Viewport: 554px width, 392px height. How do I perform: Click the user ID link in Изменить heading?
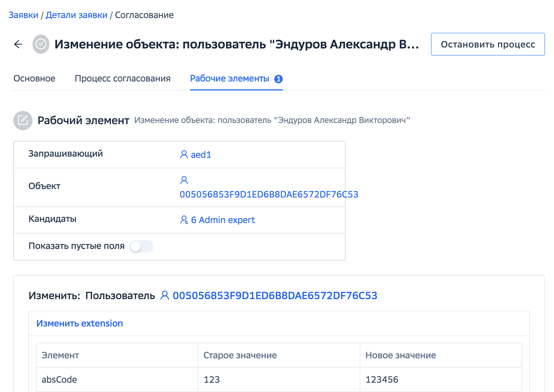click(275, 296)
